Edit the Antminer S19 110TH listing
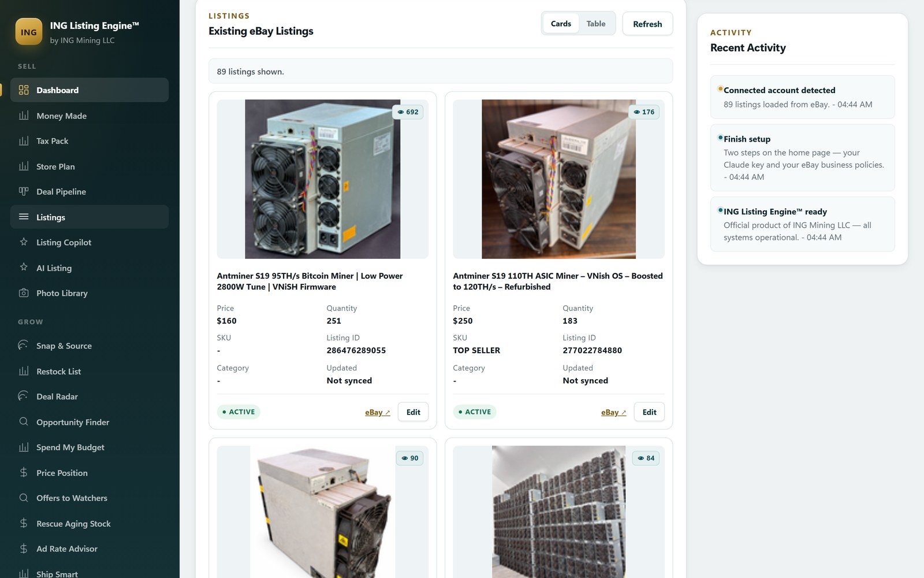 (x=649, y=412)
